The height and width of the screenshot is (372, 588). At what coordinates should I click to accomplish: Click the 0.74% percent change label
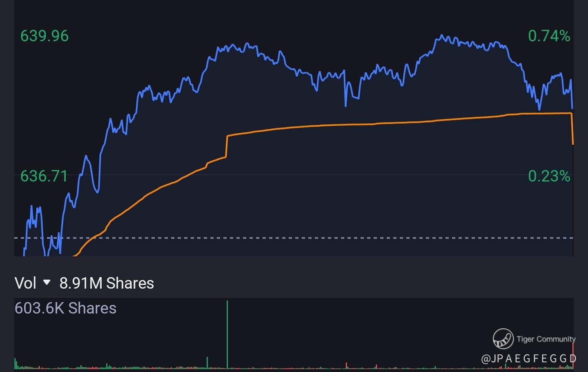549,36
